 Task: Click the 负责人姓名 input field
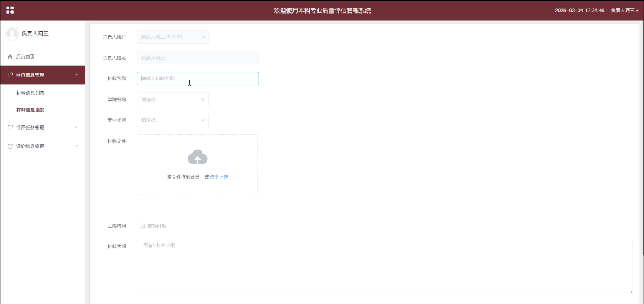tap(198, 58)
